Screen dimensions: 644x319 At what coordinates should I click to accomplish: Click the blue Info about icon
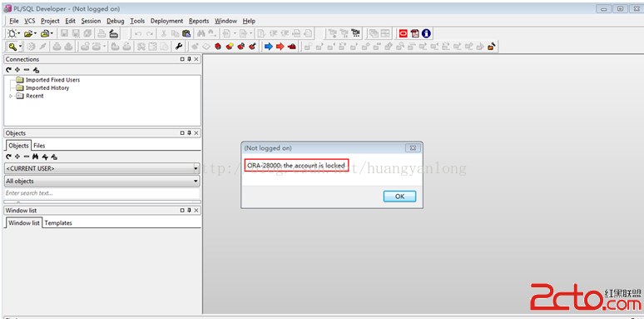426,33
